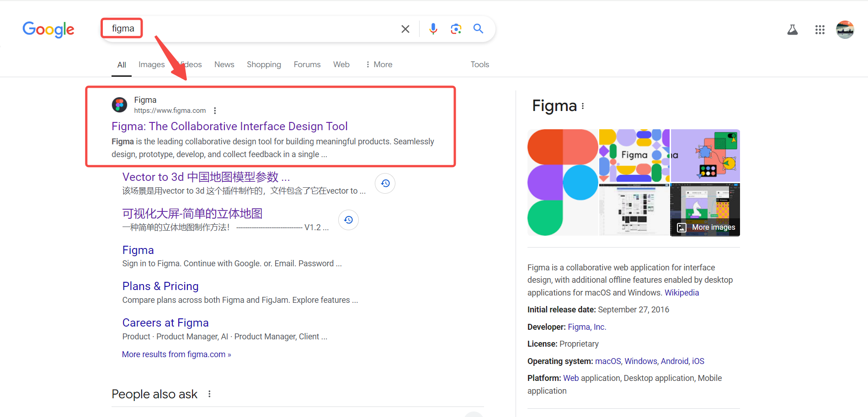The width and height of the screenshot is (868, 417).
Task: Clear the search box with the X icon
Action: pos(405,29)
